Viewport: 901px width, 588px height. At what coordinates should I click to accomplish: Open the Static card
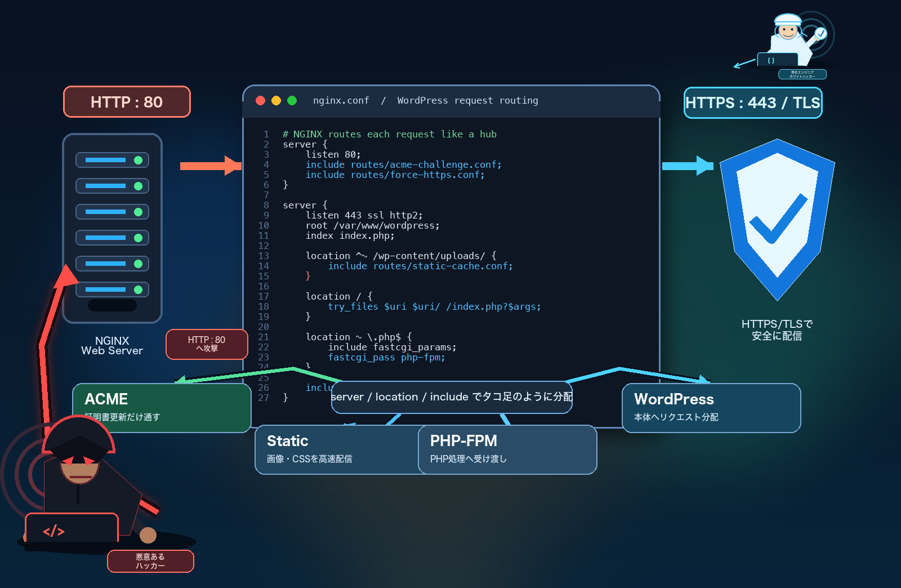click(x=337, y=449)
